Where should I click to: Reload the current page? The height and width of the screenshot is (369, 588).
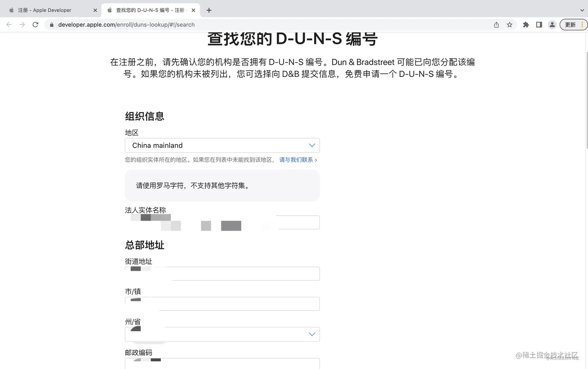(35, 24)
